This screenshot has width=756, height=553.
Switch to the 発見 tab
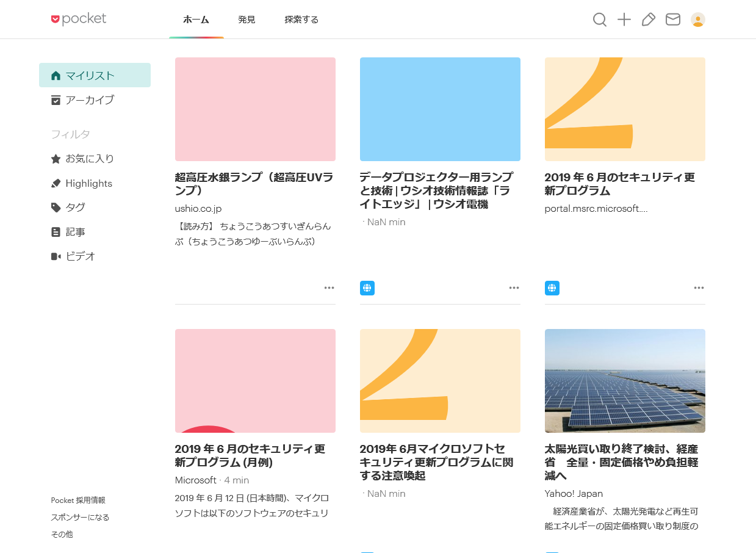247,20
